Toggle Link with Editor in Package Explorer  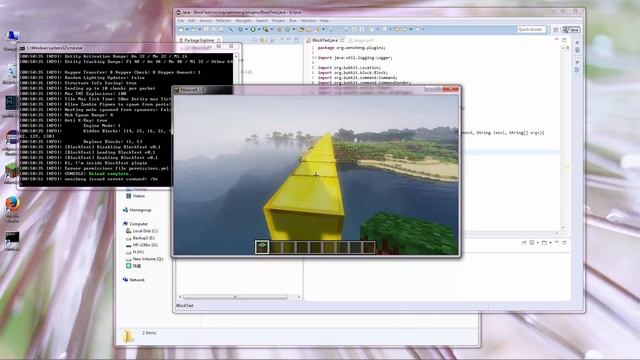tap(262, 40)
